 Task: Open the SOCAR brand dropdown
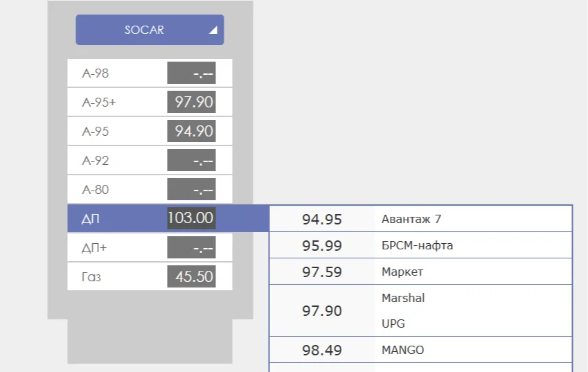point(150,30)
